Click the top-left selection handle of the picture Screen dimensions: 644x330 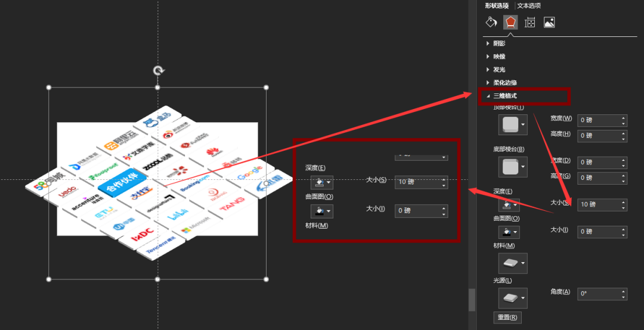tap(49, 88)
